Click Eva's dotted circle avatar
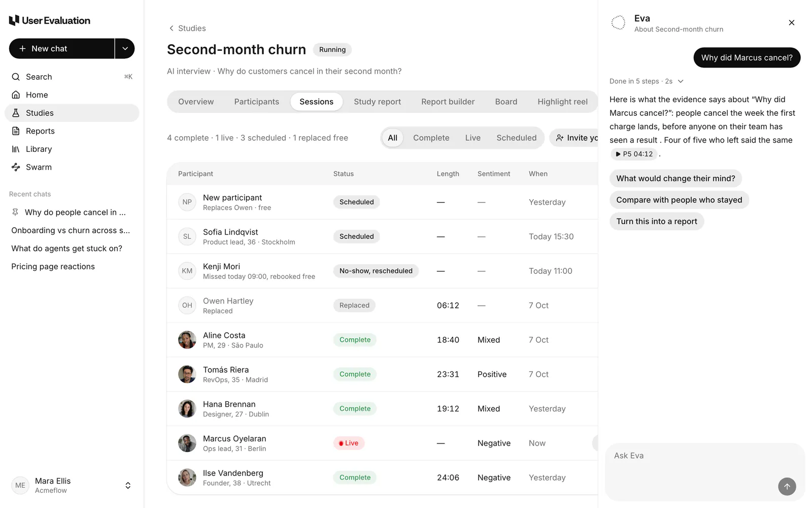The image size is (812, 508). pos(618,22)
